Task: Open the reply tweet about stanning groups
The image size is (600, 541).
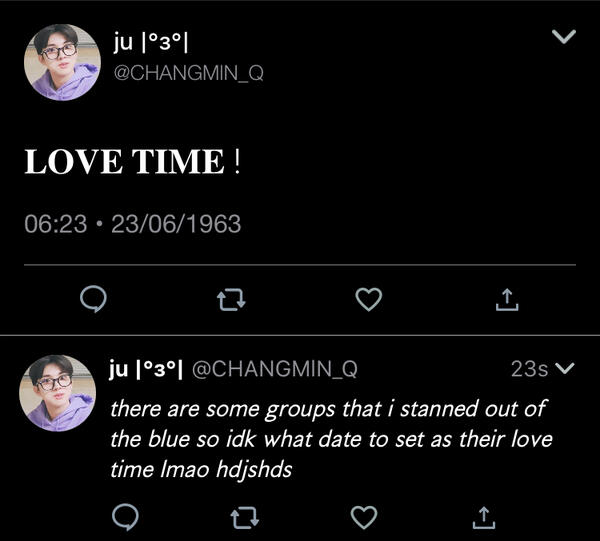Action: [330, 438]
